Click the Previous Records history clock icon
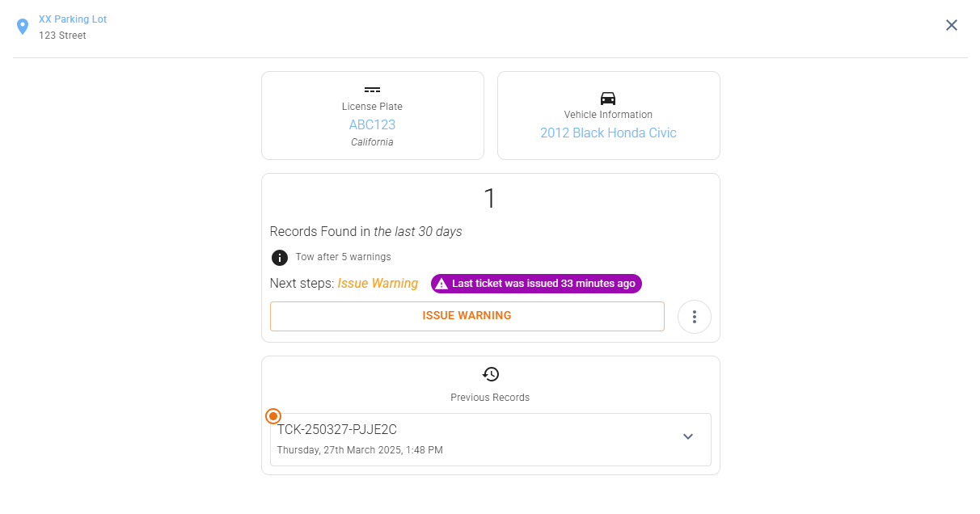Image resolution: width=980 pixels, height=514 pixels. 491,374
